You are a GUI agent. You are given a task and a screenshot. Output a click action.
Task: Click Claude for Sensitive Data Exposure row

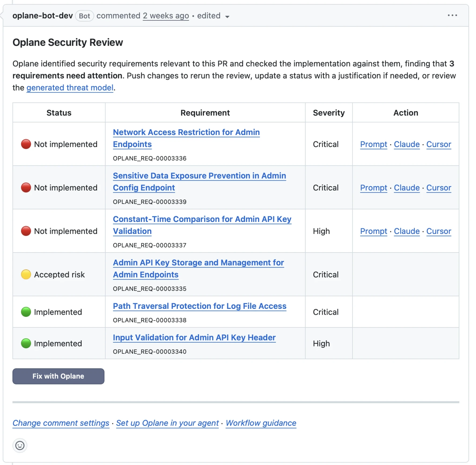407,188
